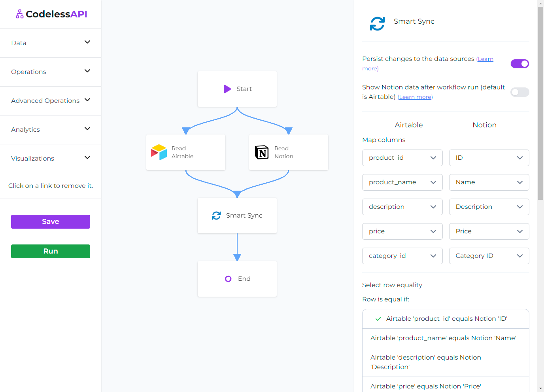The image size is (544, 392).
Task: Select equality row product_id equals Notion ID
Action: (x=446, y=319)
